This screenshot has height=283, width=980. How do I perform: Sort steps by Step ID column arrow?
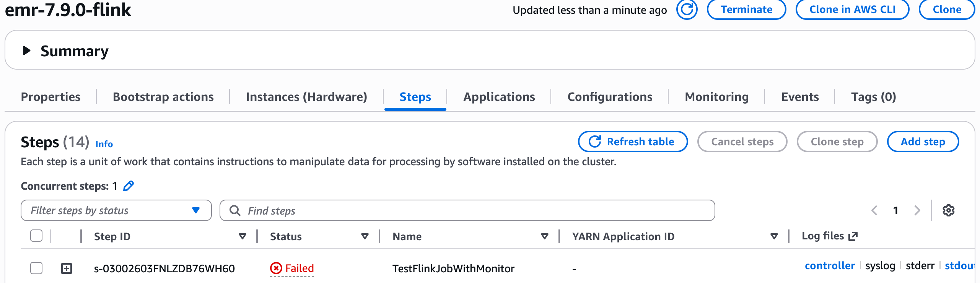242,236
